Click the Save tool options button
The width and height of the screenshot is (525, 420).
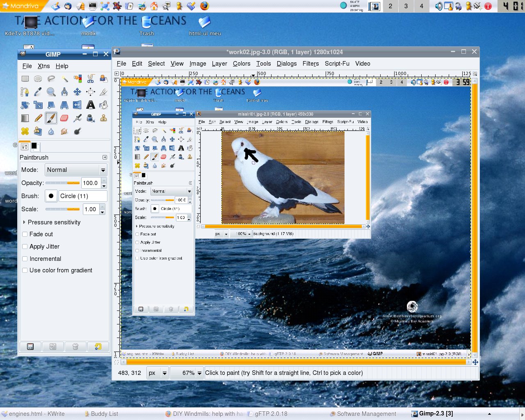click(x=30, y=347)
